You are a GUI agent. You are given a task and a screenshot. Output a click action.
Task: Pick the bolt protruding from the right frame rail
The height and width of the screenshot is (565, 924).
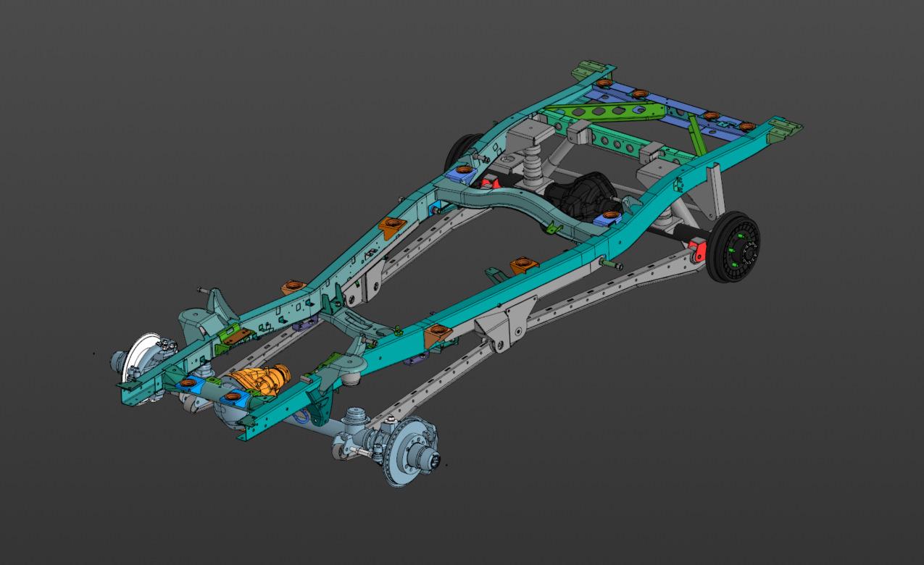pyautogui.click(x=614, y=266)
